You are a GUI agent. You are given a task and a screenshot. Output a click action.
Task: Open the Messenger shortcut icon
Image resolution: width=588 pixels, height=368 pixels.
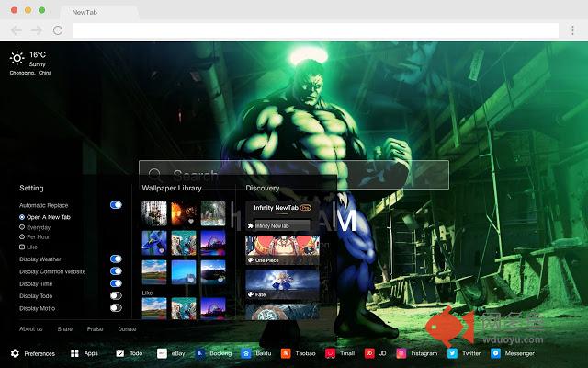point(495,353)
